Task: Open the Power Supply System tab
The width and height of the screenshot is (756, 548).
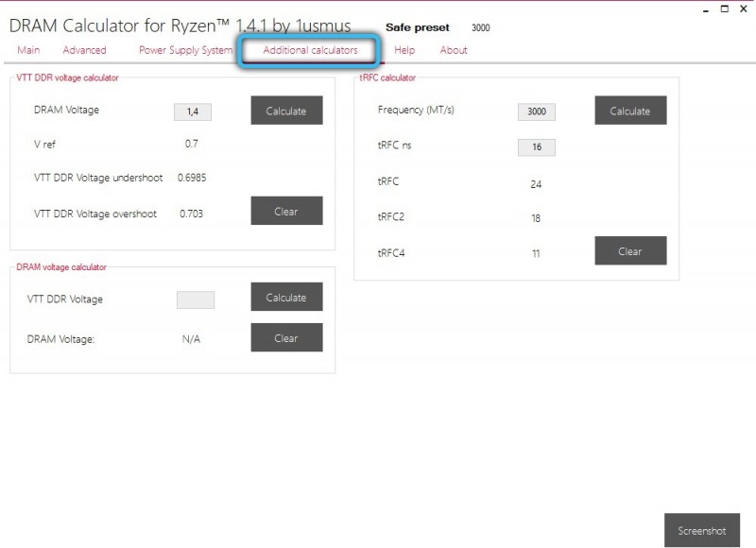Action: click(185, 50)
